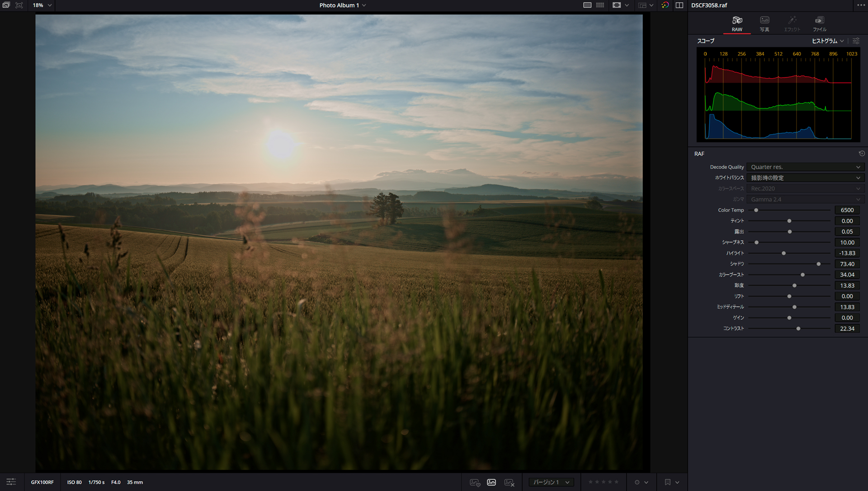Image resolution: width=868 pixels, height=491 pixels.
Task: Open the ホワイトバランス dropdown
Action: point(805,178)
